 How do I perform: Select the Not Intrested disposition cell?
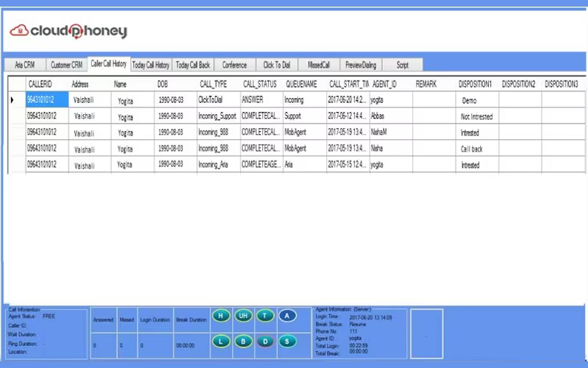477,116
